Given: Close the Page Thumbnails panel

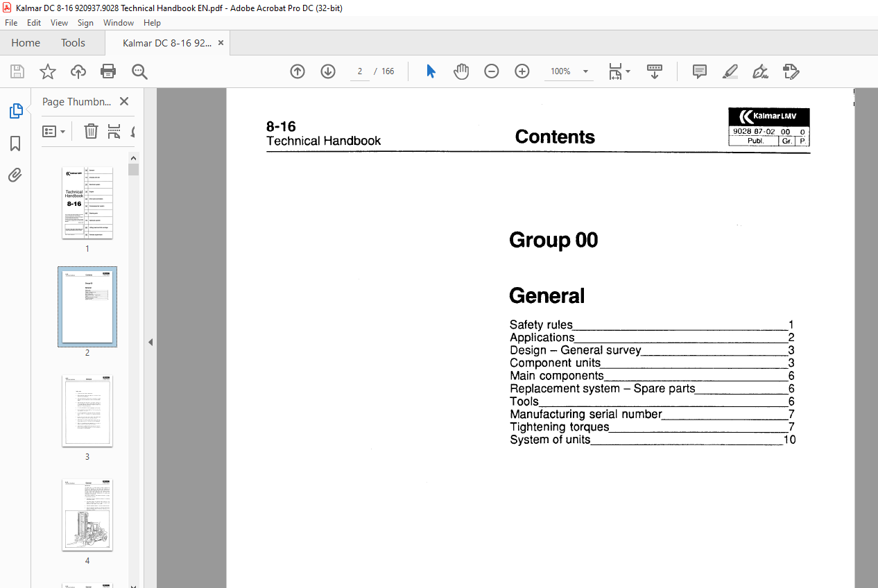Looking at the screenshot, I should pyautogui.click(x=124, y=101).
